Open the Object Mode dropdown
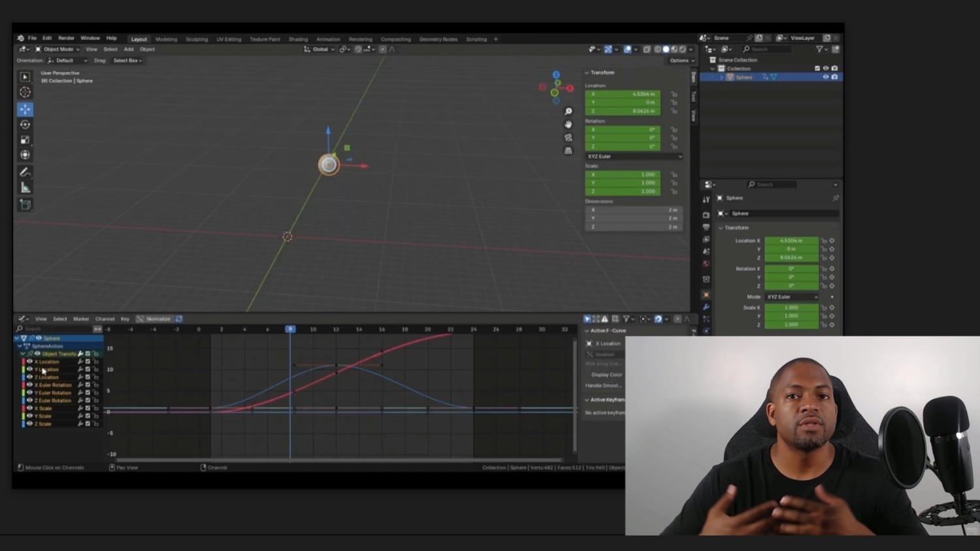This screenshot has width=980, height=551. [57, 50]
